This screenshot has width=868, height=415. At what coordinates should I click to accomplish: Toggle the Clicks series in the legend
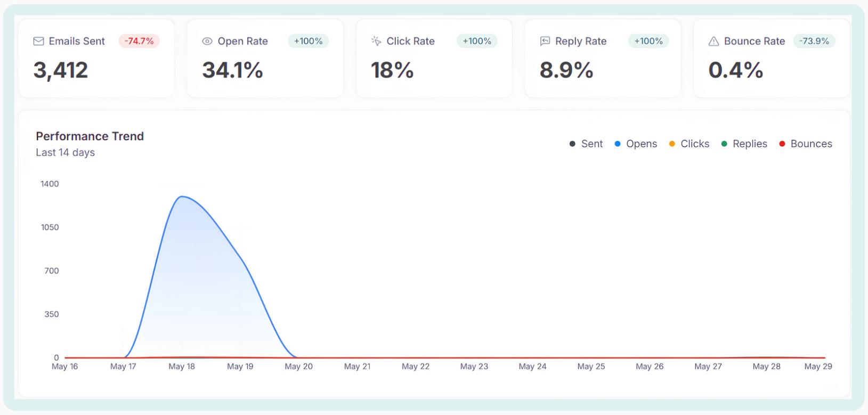click(689, 144)
